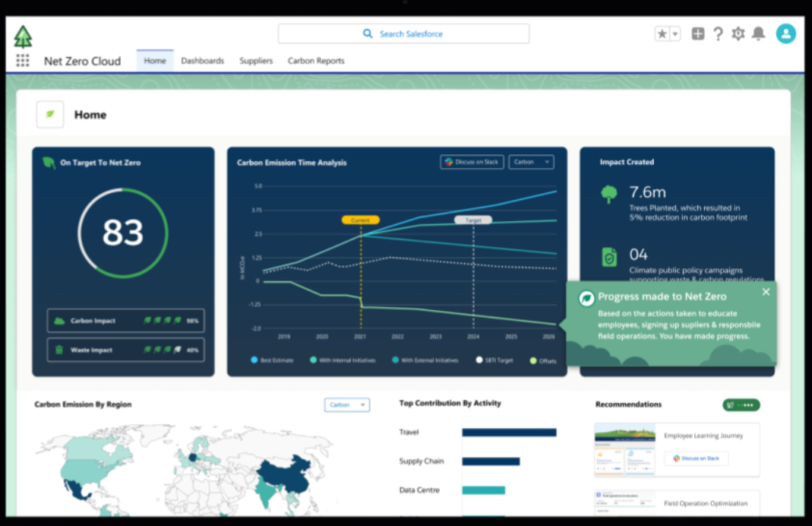Click the add-to-favorites plus icon
The height and width of the screenshot is (526, 812).
click(697, 33)
